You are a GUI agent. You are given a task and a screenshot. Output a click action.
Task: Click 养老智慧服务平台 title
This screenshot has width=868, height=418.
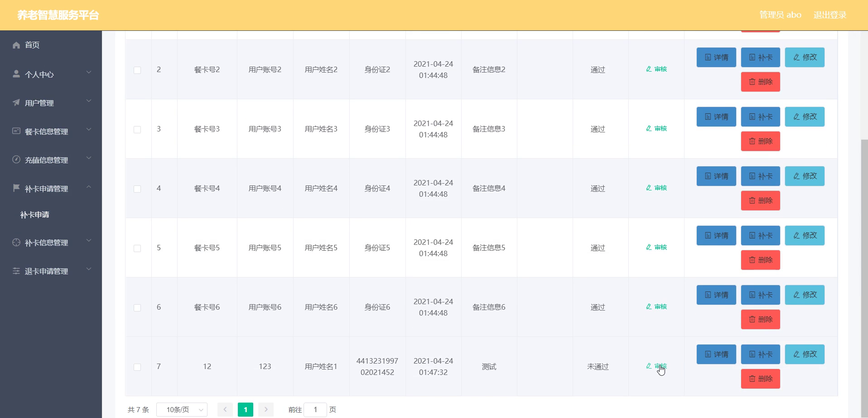tap(58, 15)
